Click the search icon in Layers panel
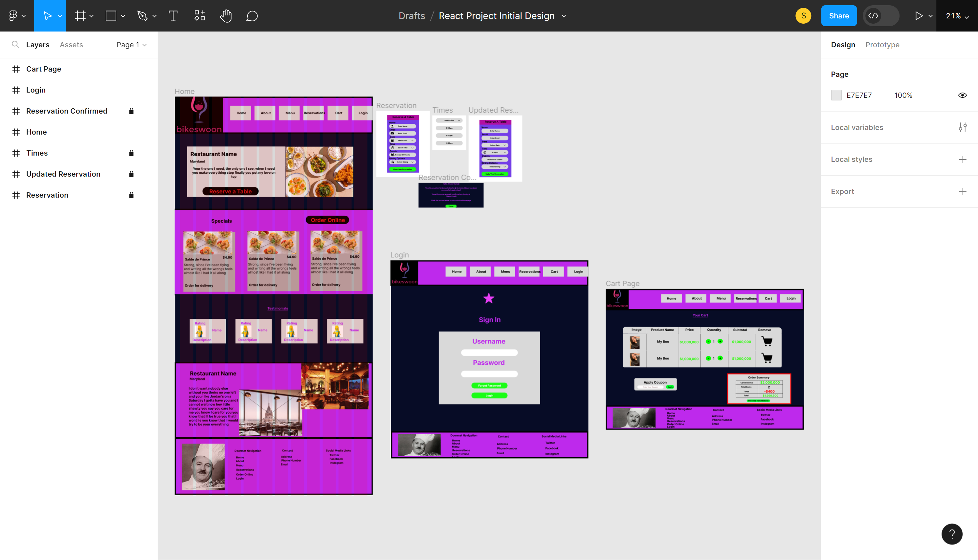 [15, 45]
